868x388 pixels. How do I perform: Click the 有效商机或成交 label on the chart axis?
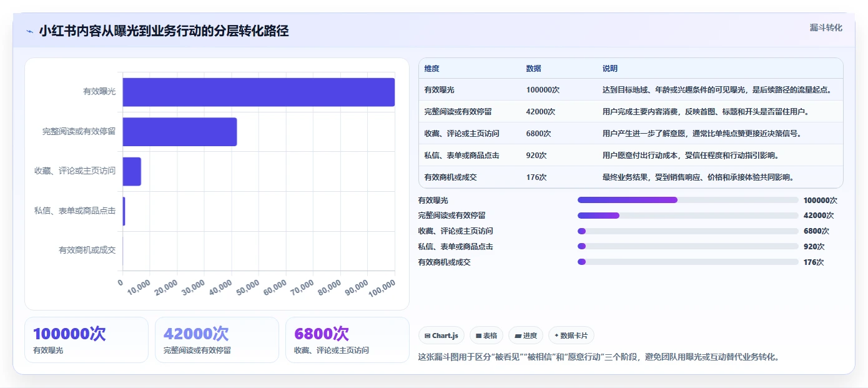pos(87,250)
